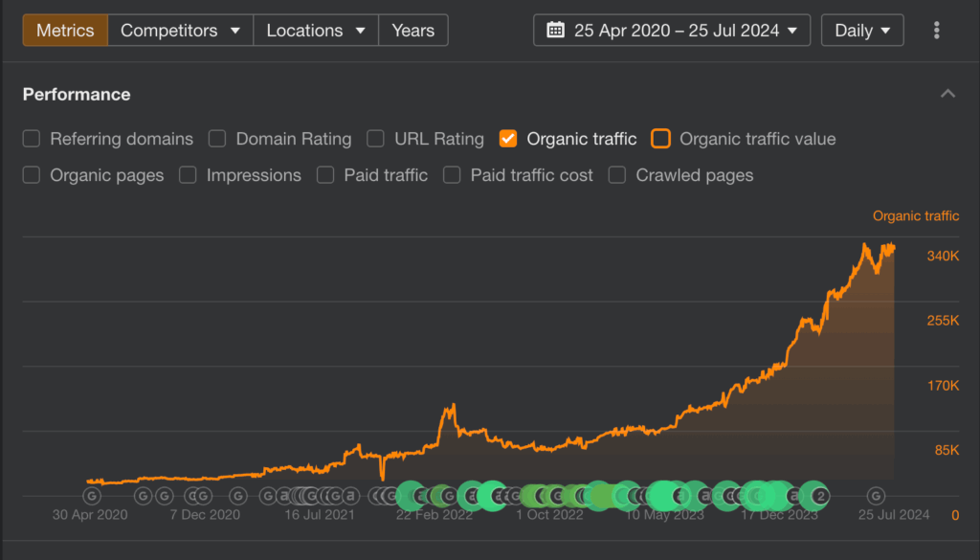Switch to the Years tab
The width and height of the screenshot is (980, 560).
click(x=412, y=31)
